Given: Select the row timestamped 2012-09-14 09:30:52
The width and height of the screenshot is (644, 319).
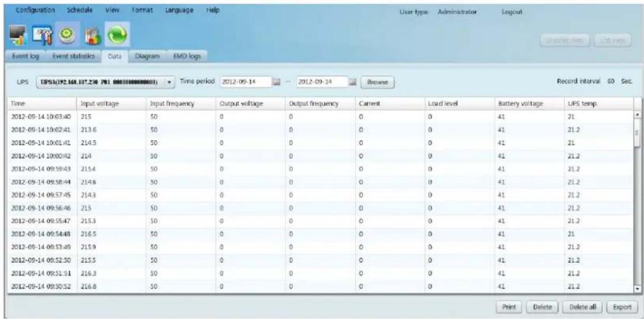Looking at the screenshot, I should (321, 287).
